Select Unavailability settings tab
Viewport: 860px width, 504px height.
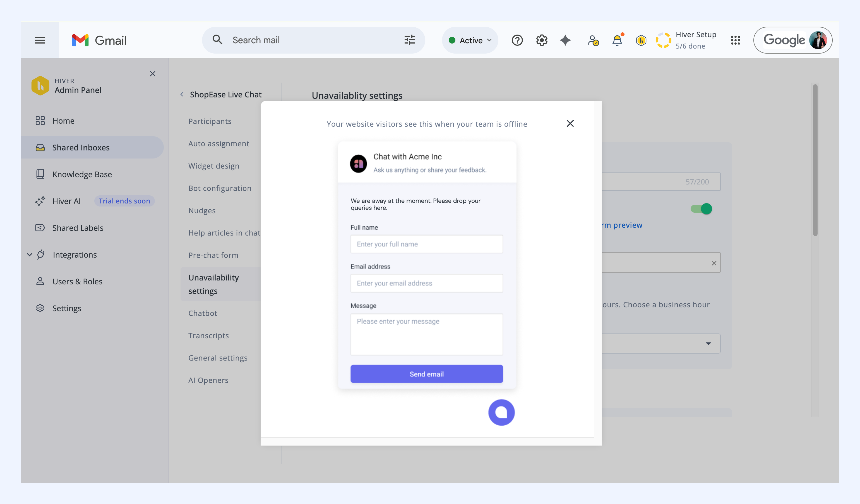(220, 284)
